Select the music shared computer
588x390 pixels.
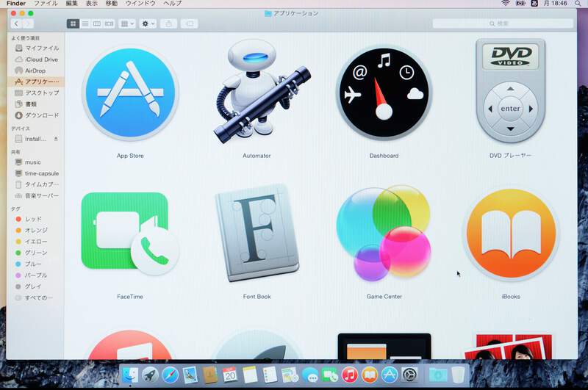tap(37, 162)
